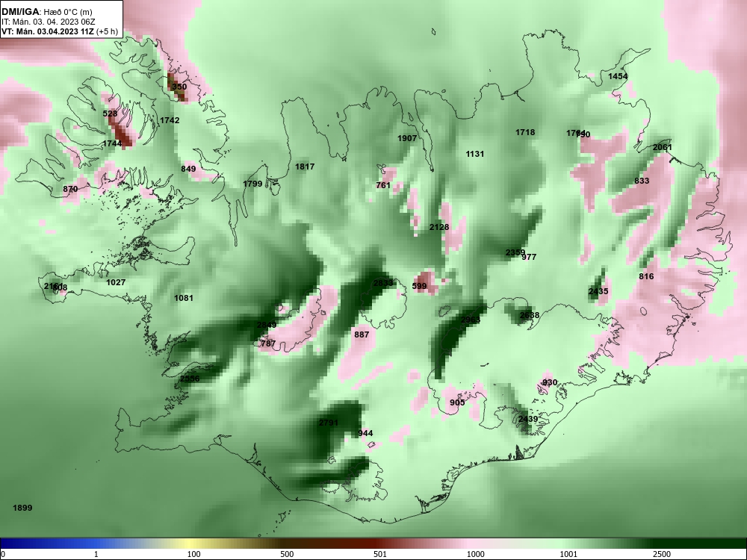The width and height of the screenshot is (747, 560).
Task: Select the 2128 value label
Action: click(x=438, y=227)
